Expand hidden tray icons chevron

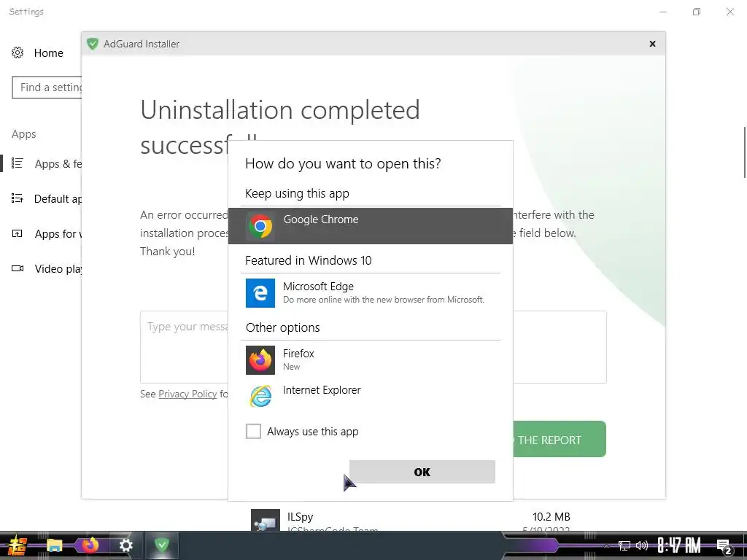(x=606, y=546)
